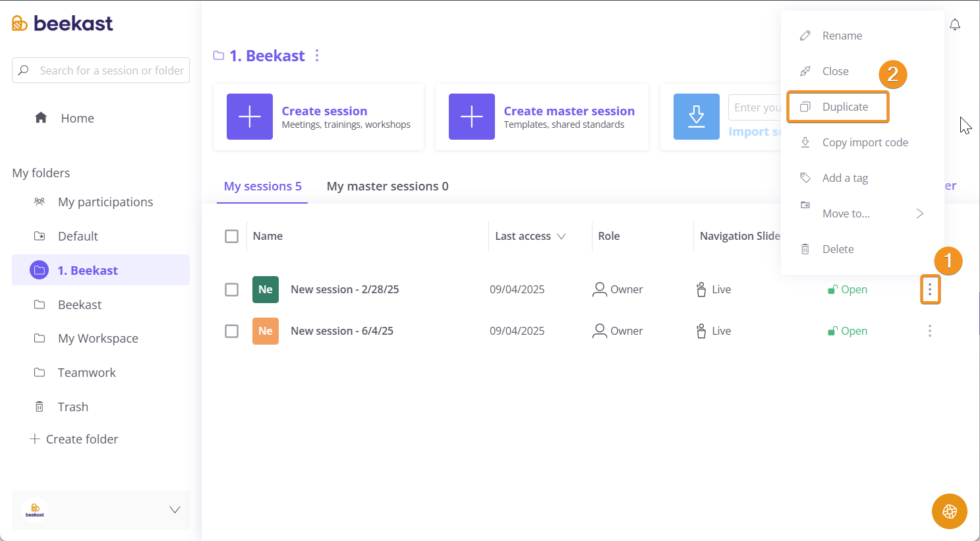The width and height of the screenshot is (980, 541).
Task: Click the orange help globe button
Action: [x=950, y=511]
